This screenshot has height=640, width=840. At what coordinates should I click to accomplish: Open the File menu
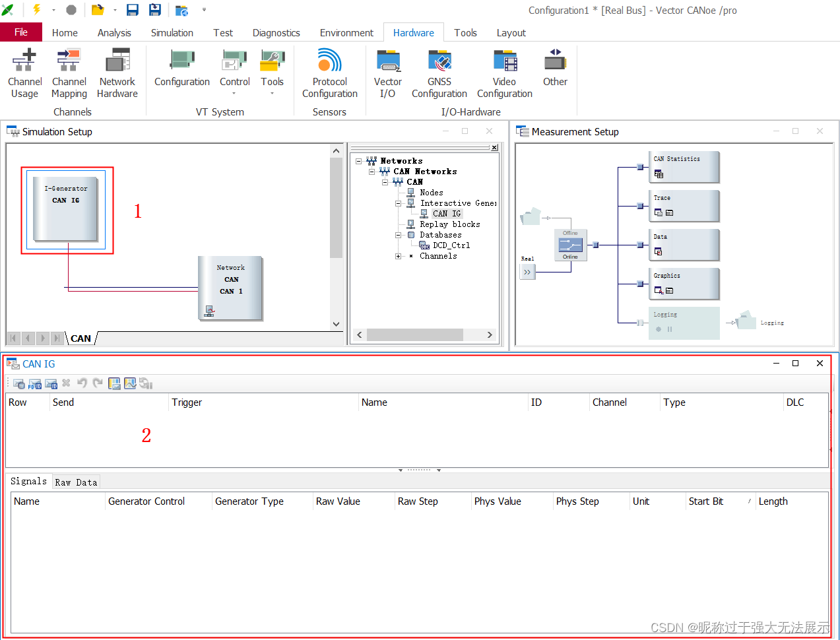tap(21, 32)
